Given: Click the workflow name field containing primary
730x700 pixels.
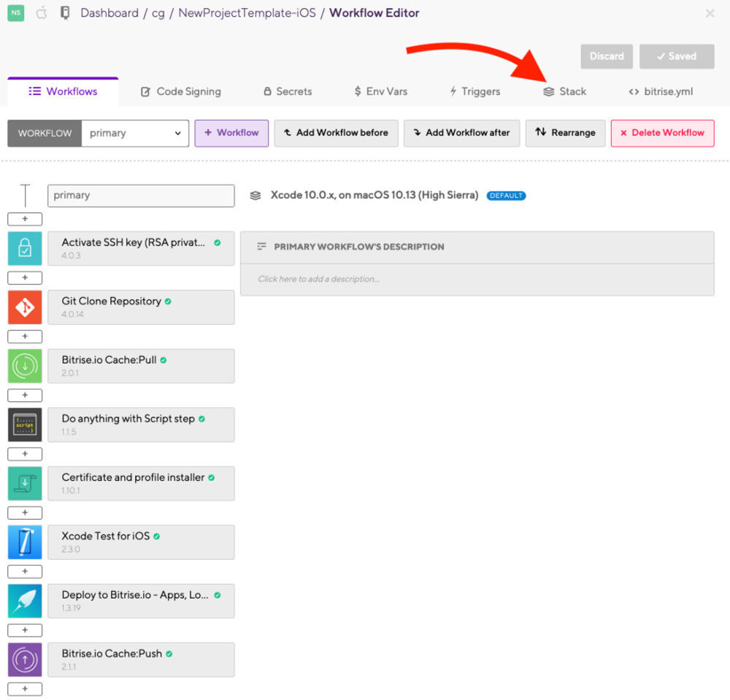Looking at the screenshot, I should [x=141, y=196].
